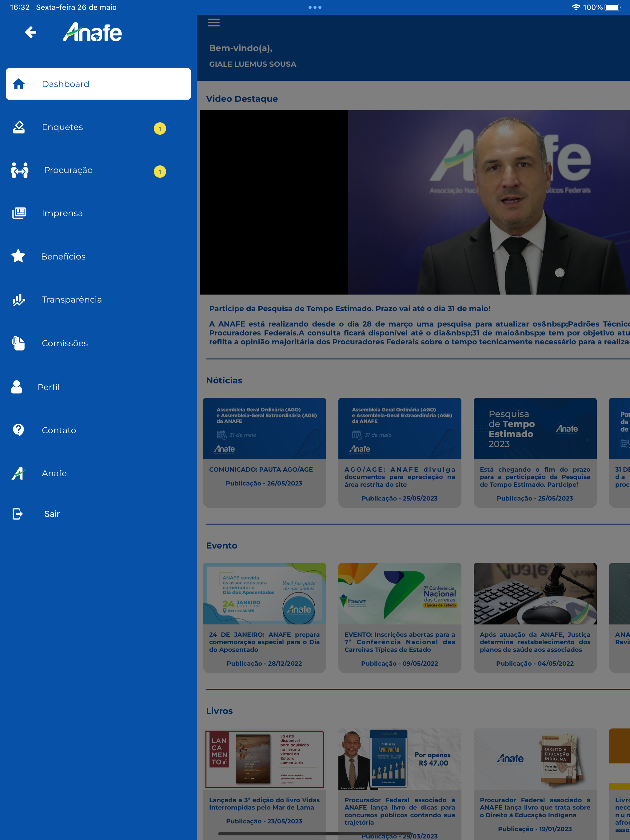This screenshot has width=630, height=840.
Task: Open Imprensa menu item
Action: tap(98, 213)
